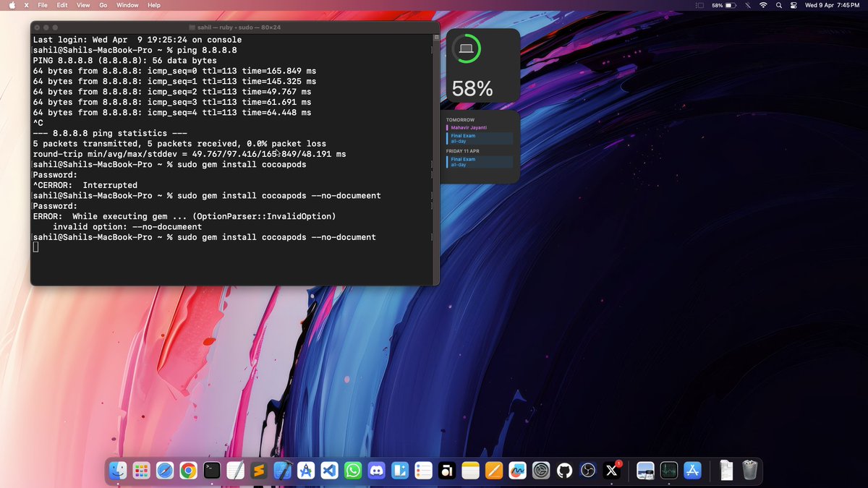The image size is (868, 488).
Task: Click '8.8.8.8 ping statistics' line
Action: [110, 134]
